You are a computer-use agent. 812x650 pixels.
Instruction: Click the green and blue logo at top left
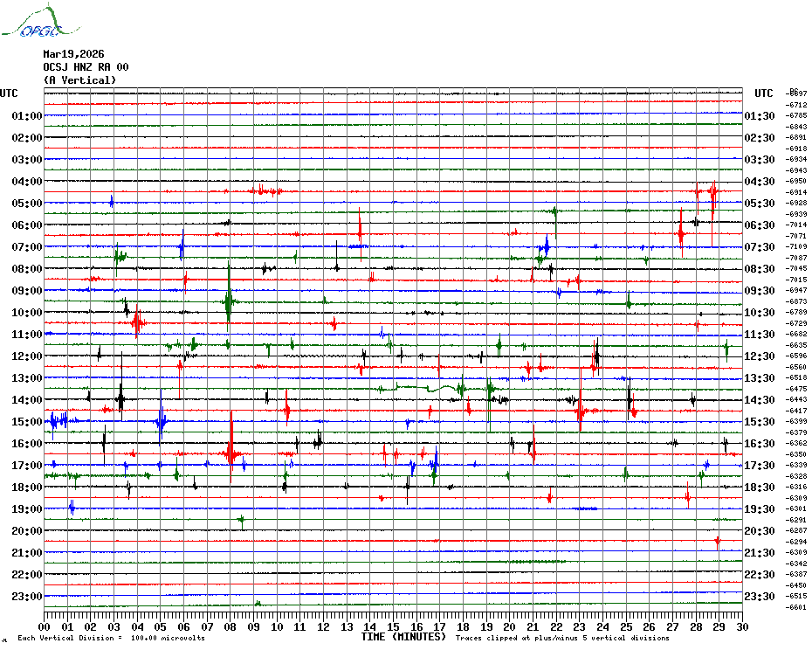(x=40, y=21)
